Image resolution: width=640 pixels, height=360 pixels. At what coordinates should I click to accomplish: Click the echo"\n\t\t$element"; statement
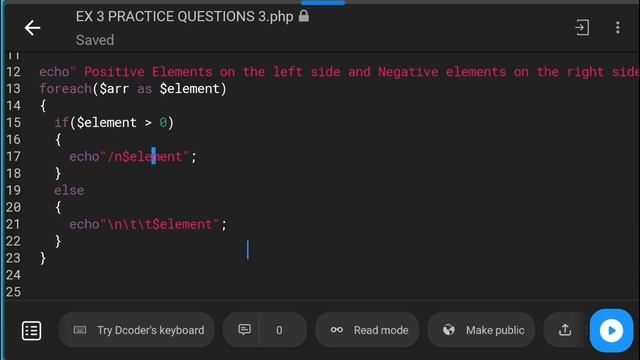[x=148, y=224]
